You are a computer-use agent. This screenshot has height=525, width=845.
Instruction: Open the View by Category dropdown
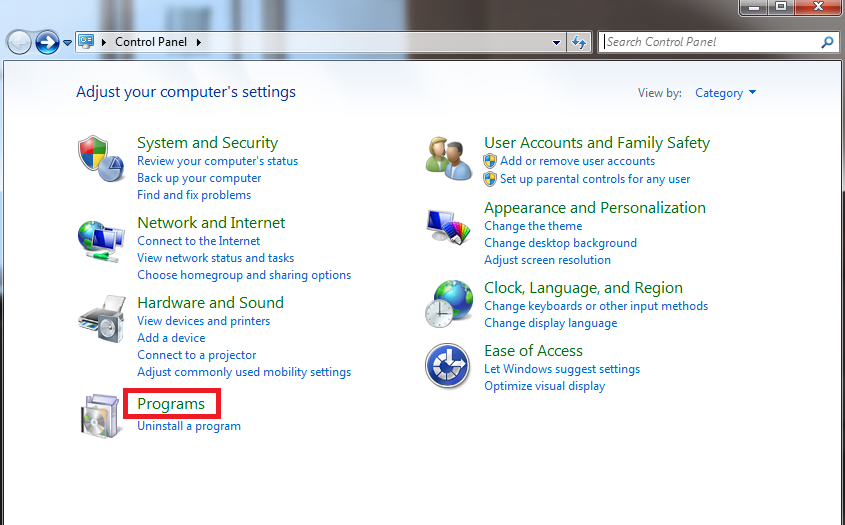coord(725,93)
